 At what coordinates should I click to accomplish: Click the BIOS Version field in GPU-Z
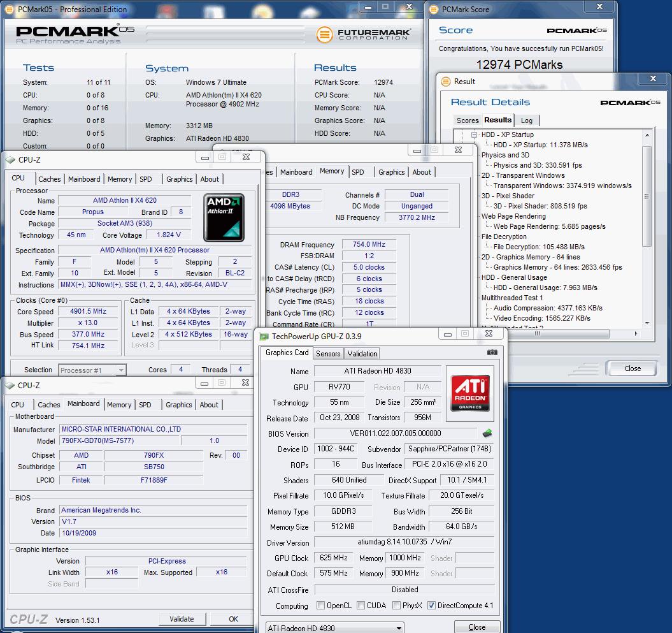pos(395,433)
